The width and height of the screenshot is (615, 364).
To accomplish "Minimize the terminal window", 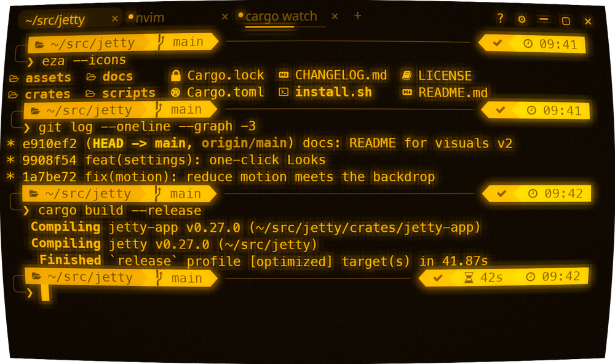I will pyautogui.click(x=544, y=19).
